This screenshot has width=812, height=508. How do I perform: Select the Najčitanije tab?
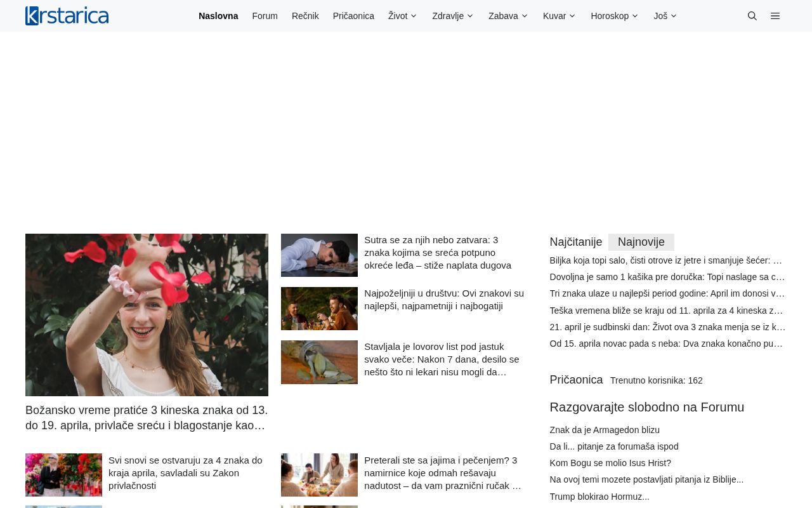(x=575, y=242)
